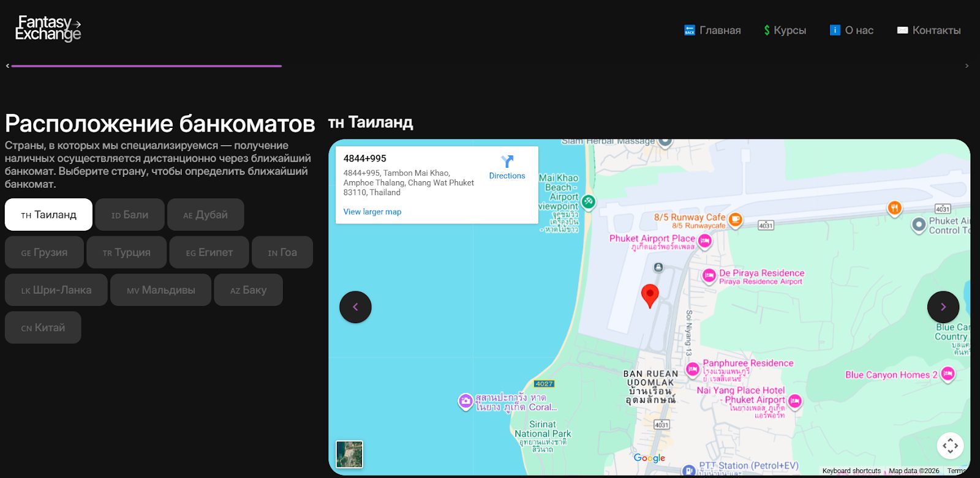Choose the Бали country button
980x478 pixels.
pos(130,215)
